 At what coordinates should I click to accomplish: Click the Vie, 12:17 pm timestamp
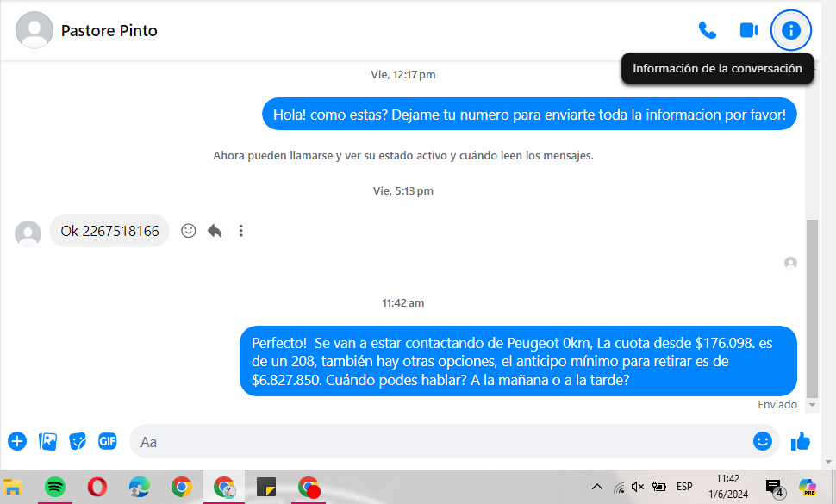pos(403,75)
